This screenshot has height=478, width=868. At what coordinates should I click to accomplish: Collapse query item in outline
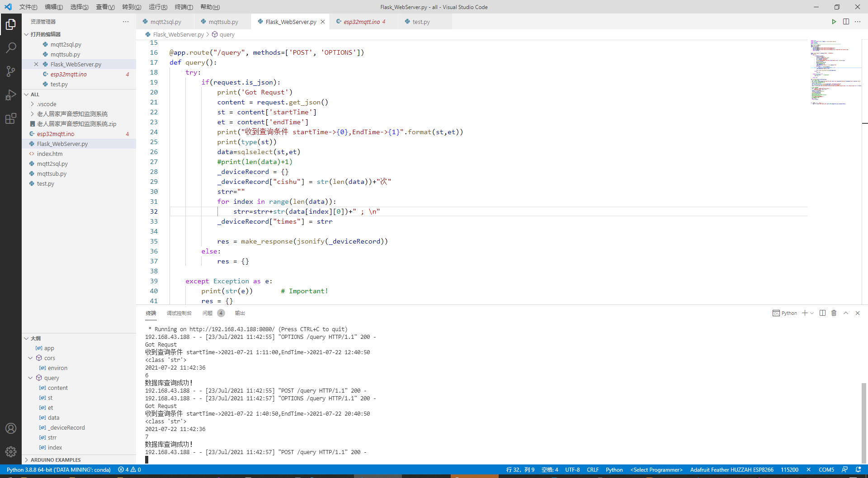tap(30, 378)
